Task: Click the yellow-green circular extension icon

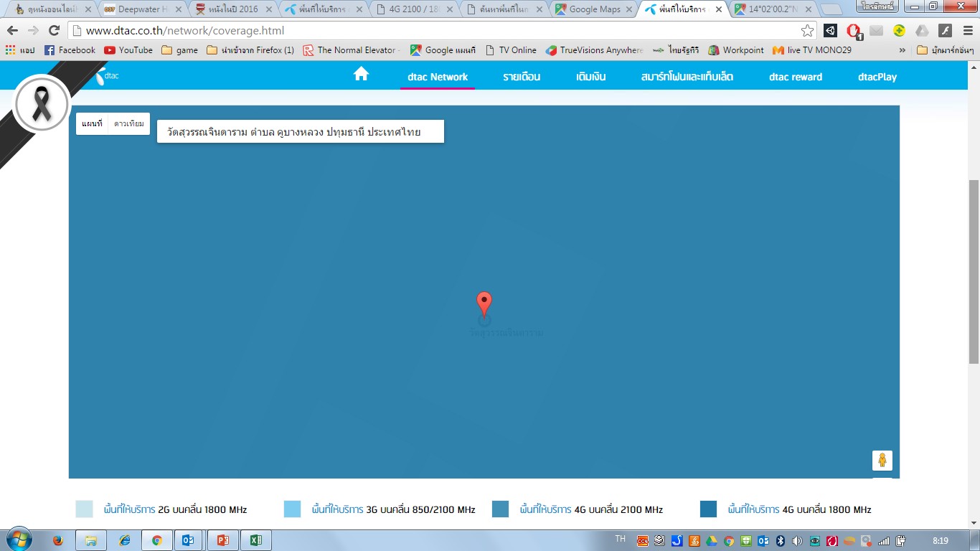Action: coord(899,31)
